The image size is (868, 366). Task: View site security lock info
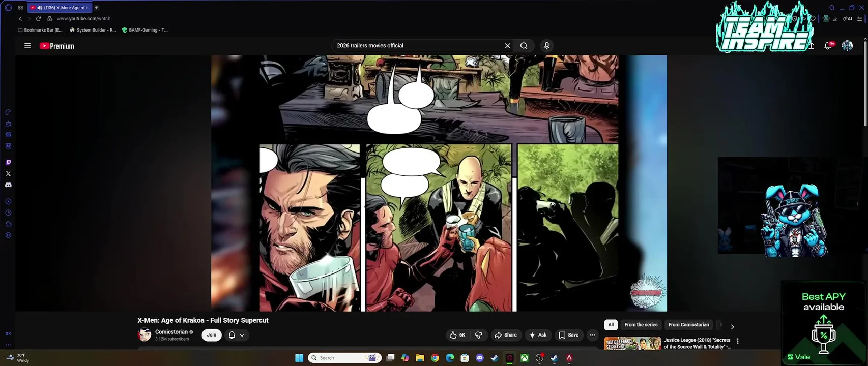49,19
